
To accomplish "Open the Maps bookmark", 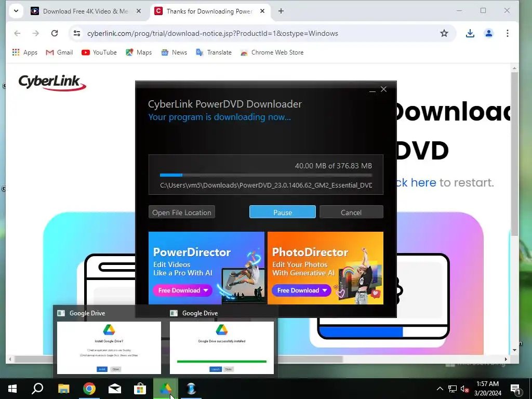I will [x=138, y=52].
